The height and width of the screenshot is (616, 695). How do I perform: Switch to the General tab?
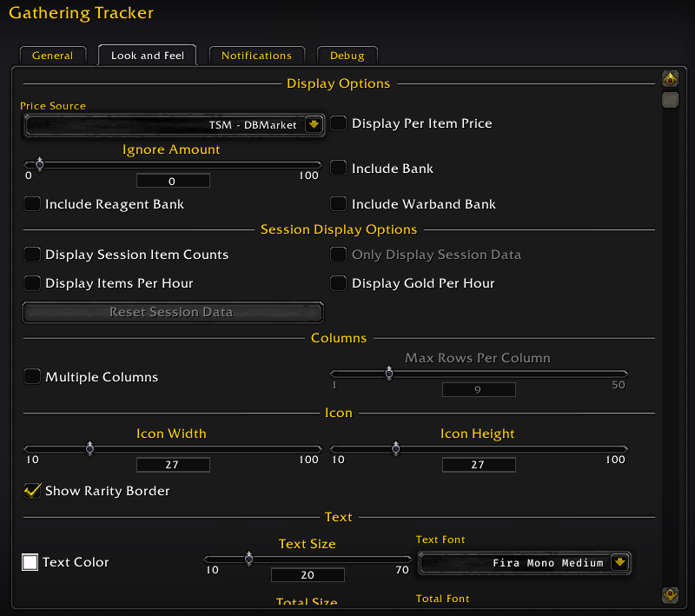(53, 56)
